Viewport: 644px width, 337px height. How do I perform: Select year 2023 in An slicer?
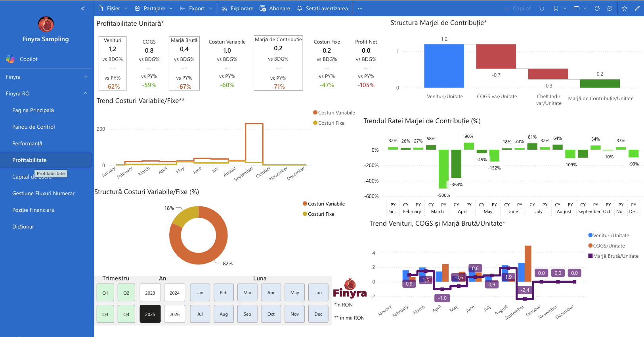tap(150, 293)
